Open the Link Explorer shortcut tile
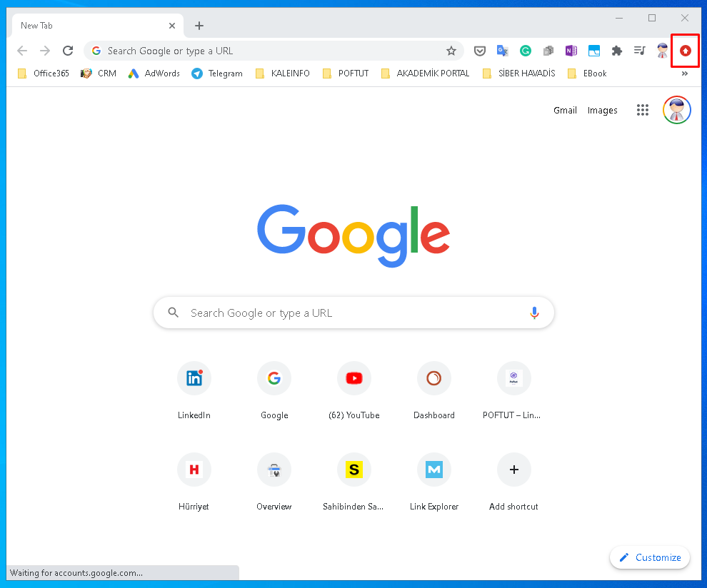This screenshot has height=588, width=707. [433, 482]
